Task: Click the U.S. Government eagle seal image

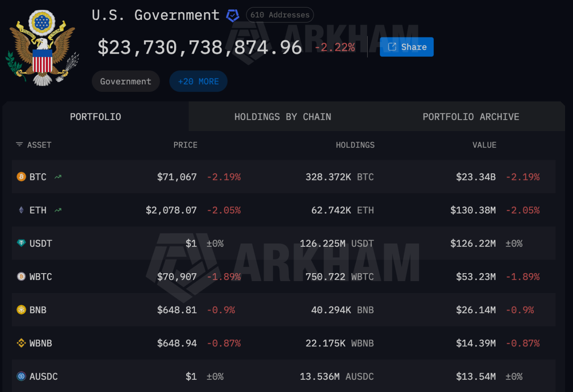Action: [x=43, y=48]
